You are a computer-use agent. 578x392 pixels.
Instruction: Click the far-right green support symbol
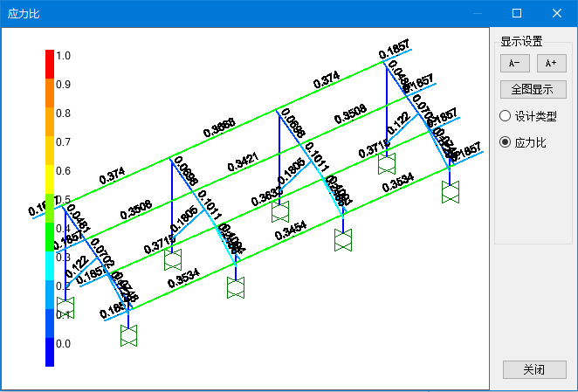(451, 193)
